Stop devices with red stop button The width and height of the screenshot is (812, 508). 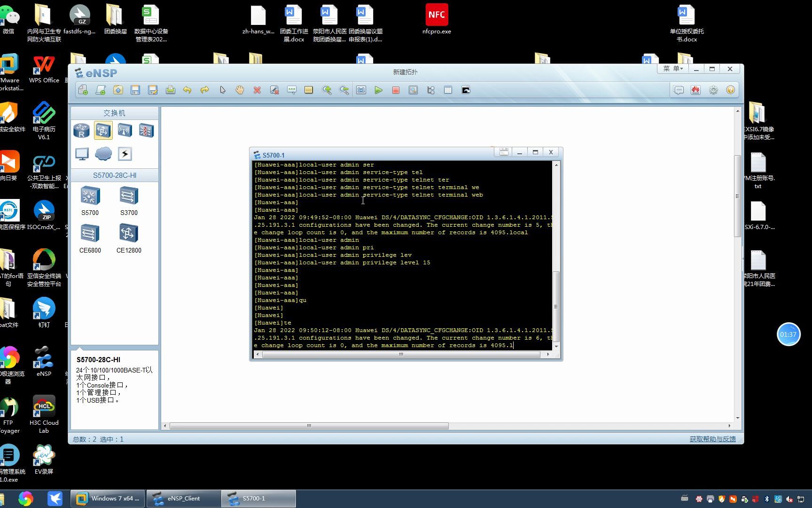click(x=396, y=90)
